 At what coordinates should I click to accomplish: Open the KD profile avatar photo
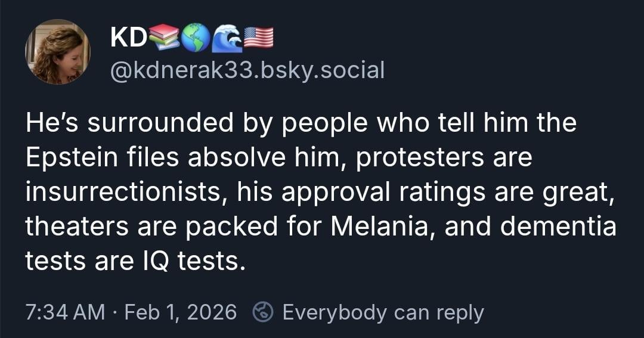click(x=58, y=52)
